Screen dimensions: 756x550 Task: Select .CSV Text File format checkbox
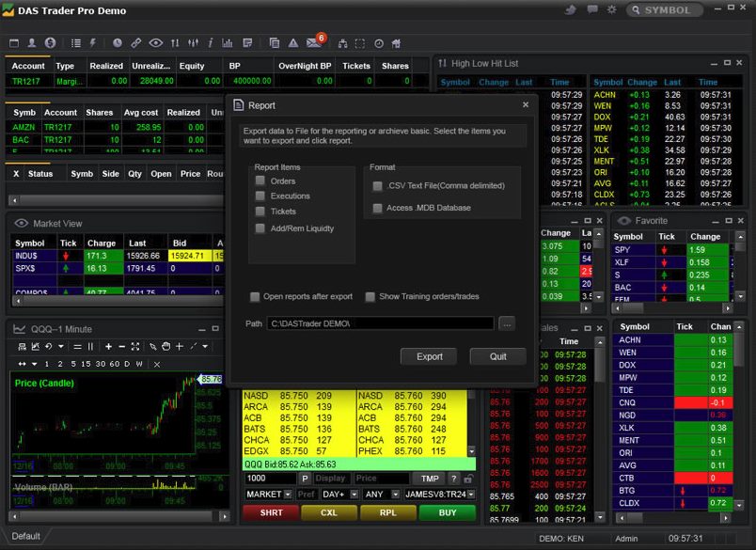pos(377,185)
